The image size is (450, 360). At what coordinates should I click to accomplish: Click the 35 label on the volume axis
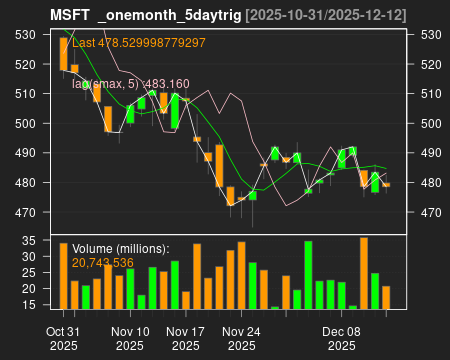pos(29,240)
